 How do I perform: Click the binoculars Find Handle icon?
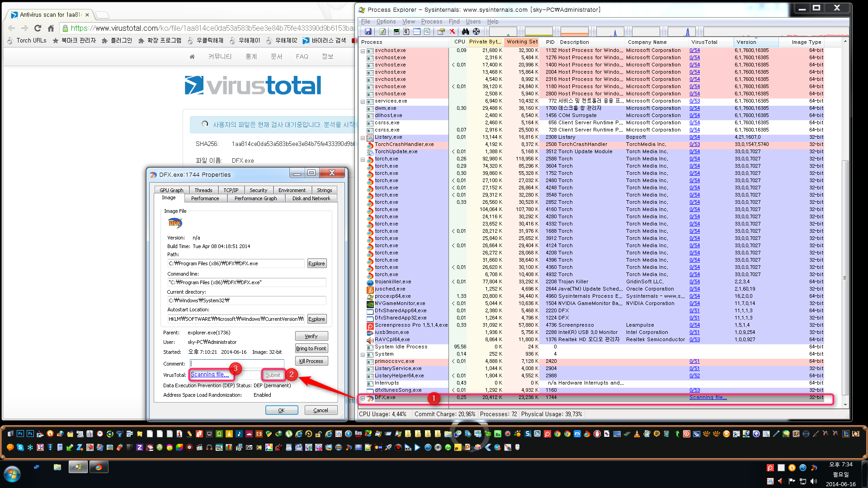point(465,32)
